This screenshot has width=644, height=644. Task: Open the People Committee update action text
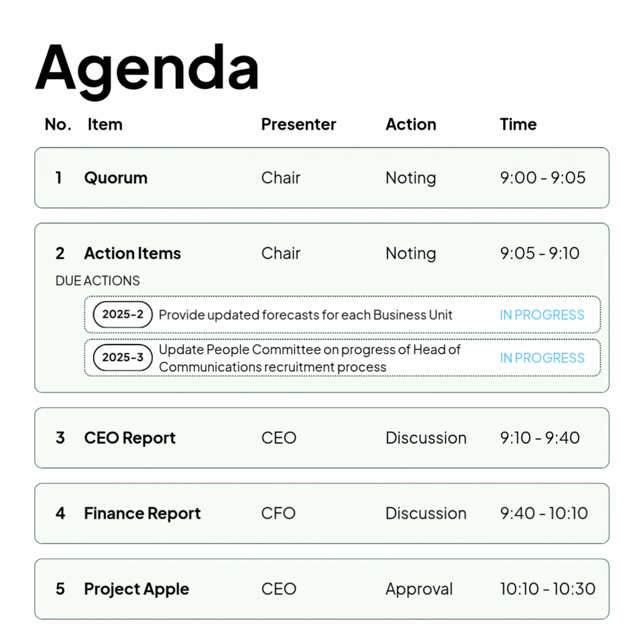(309, 358)
